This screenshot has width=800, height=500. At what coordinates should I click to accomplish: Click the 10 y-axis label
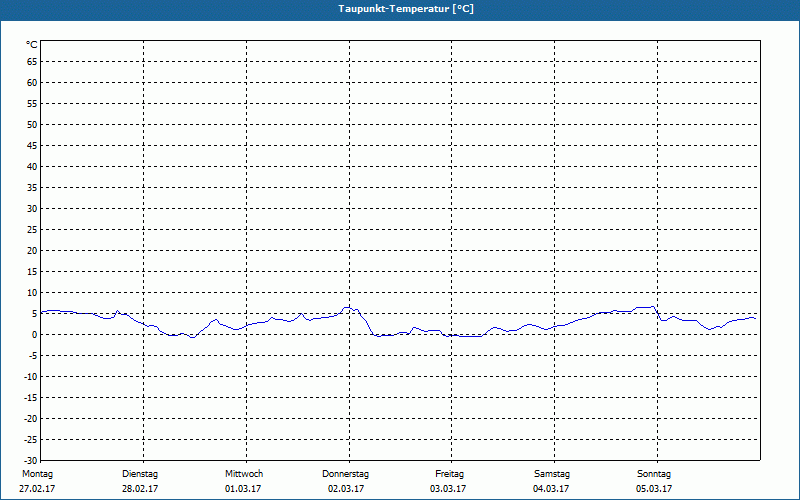tap(32, 293)
